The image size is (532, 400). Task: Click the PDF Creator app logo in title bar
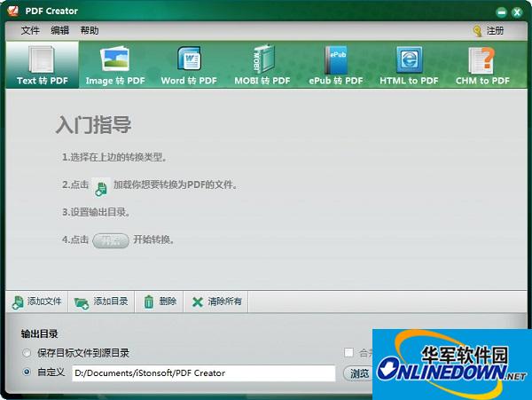coord(13,11)
